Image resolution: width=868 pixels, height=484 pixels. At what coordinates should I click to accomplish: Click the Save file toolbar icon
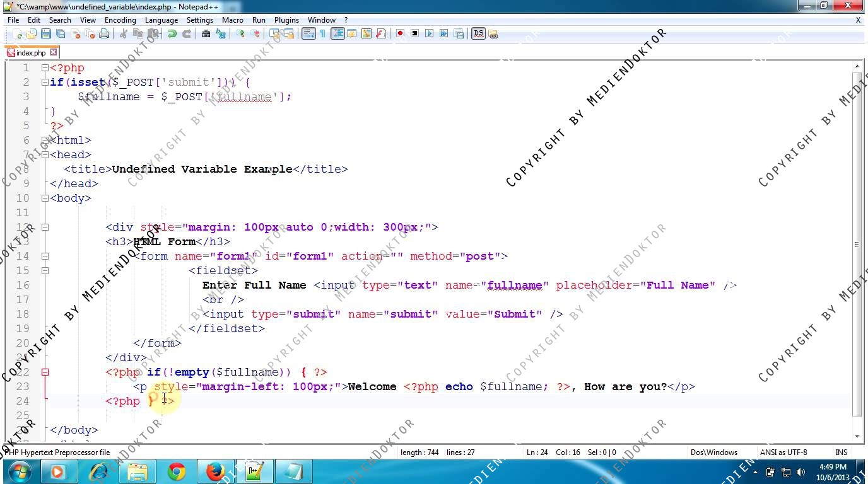46,34
